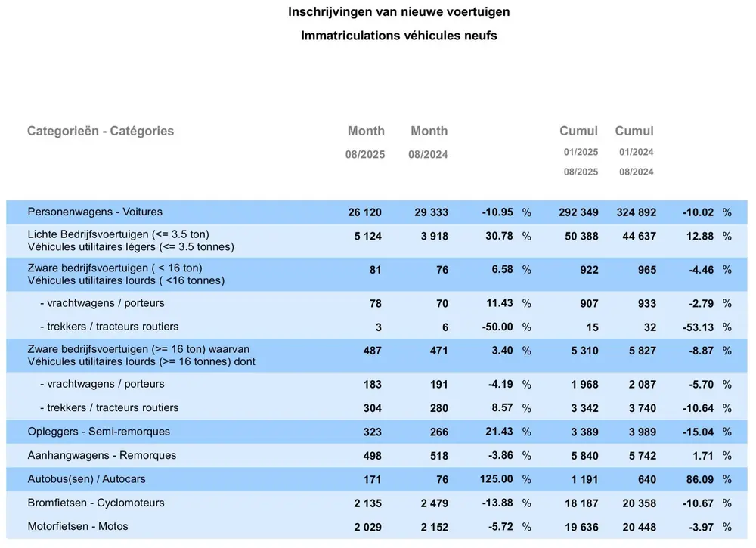Click the cumulative value 1 191
Screen dimensions: 756x548
tap(585, 479)
